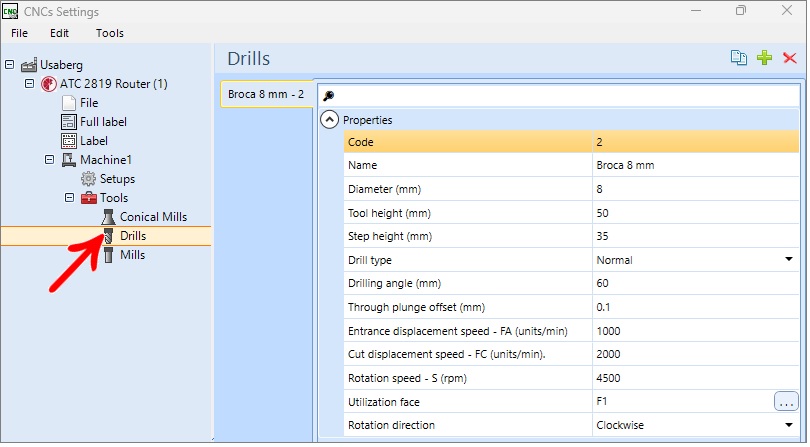Click the CNC app icon in title bar

point(10,11)
